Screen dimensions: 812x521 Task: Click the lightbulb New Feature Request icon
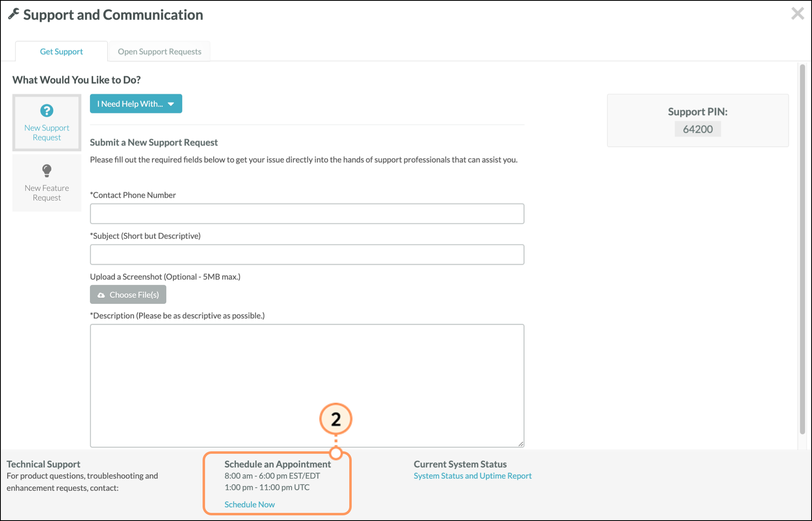(47, 171)
